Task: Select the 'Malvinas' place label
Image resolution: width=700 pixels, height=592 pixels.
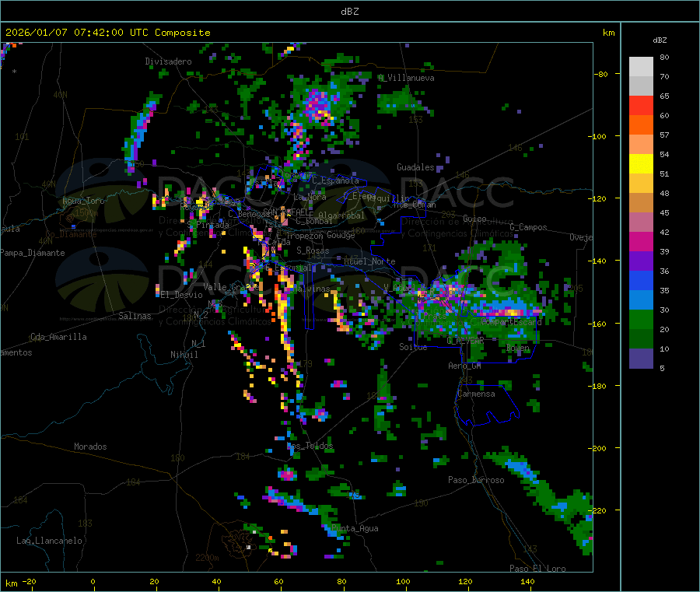Action: (x=312, y=289)
